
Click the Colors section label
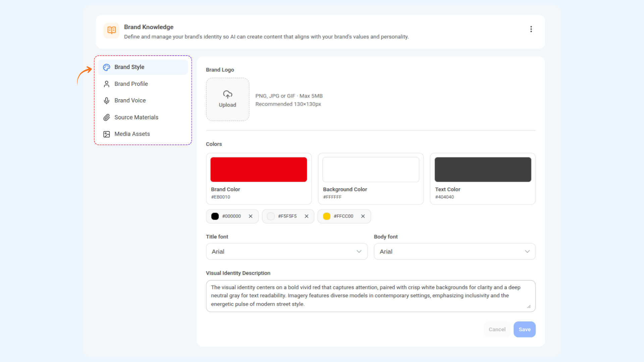214,144
